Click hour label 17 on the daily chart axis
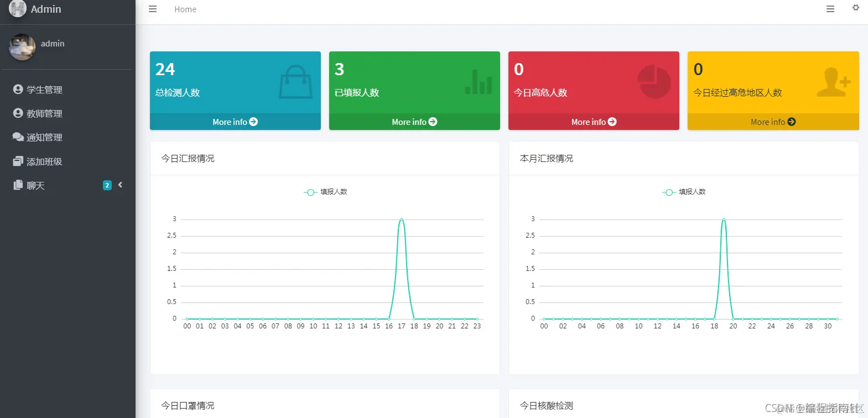The width and height of the screenshot is (868, 418). (402, 326)
